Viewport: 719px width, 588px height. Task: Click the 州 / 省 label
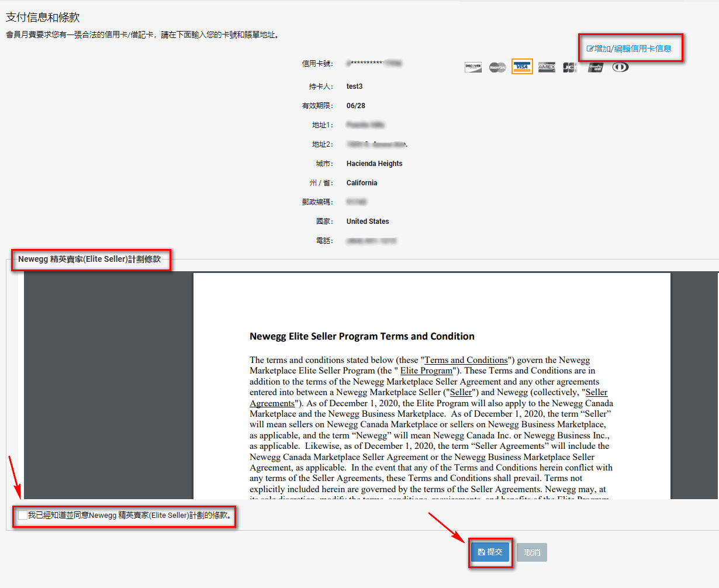[x=321, y=183]
